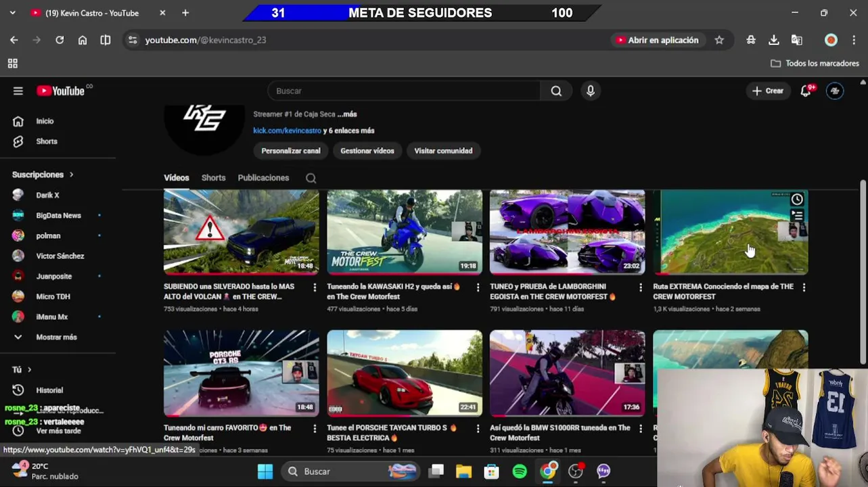The image size is (868, 487).
Task: Open the BigData News subscription
Action: coord(58,215)
